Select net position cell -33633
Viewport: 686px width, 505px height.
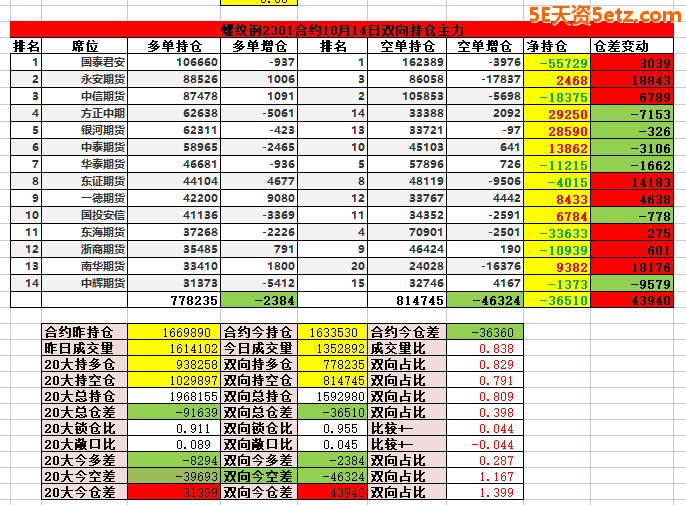click(x=557, y=232)
